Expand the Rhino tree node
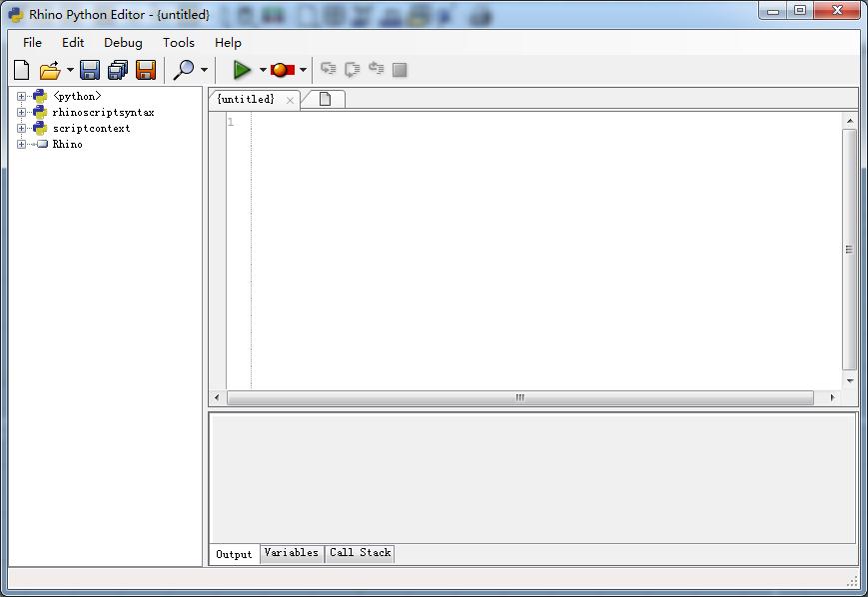The height and width of the screenshot is (597, 868). [21, 145]
